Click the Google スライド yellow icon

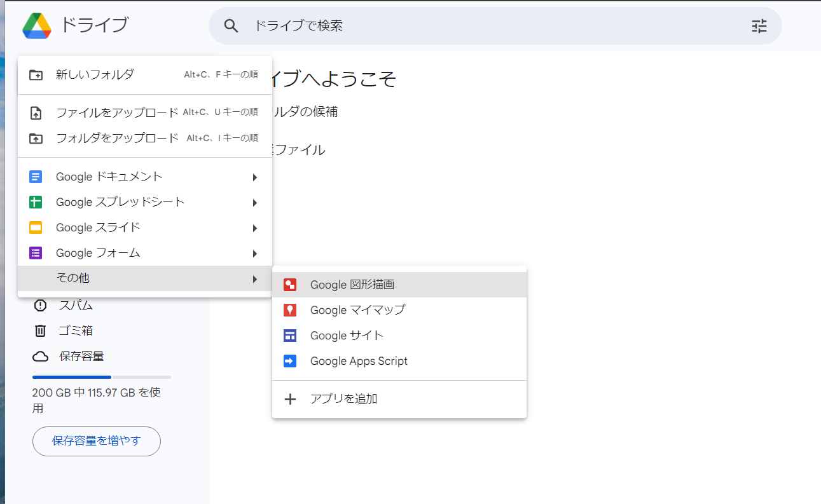(x=36, y=228)
